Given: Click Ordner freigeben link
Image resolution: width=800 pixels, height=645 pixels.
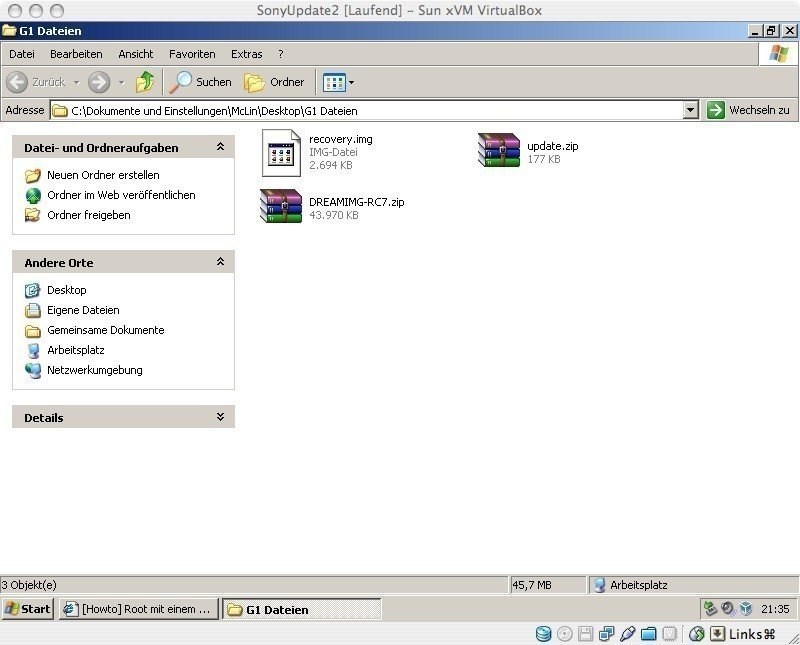Looking at the screenshot, I should tap(89, 215).
